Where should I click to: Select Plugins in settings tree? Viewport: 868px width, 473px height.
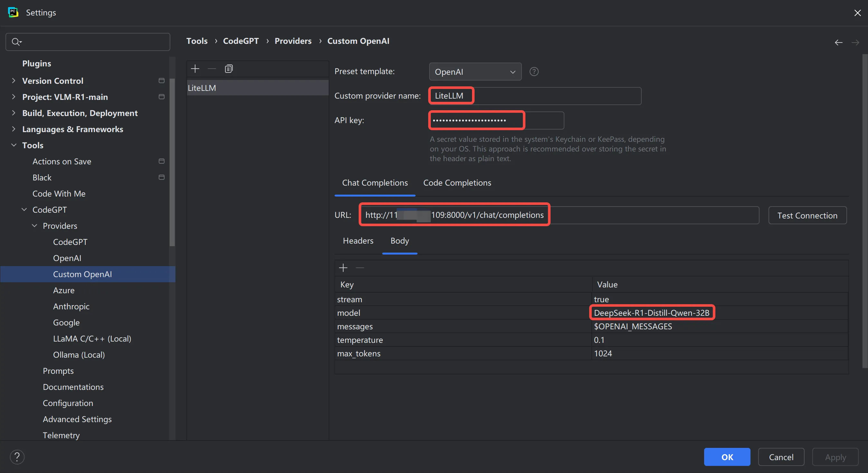tap(36, 63)
